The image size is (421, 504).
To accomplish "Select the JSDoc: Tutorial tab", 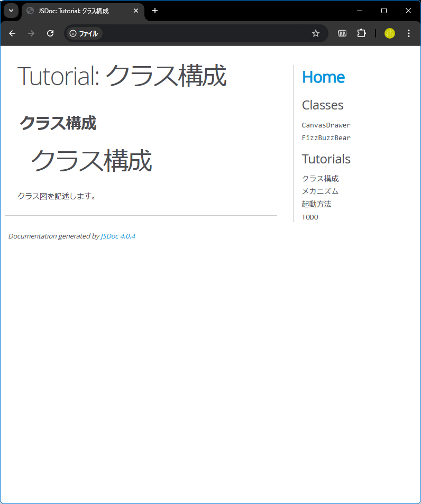I will 74,11.
